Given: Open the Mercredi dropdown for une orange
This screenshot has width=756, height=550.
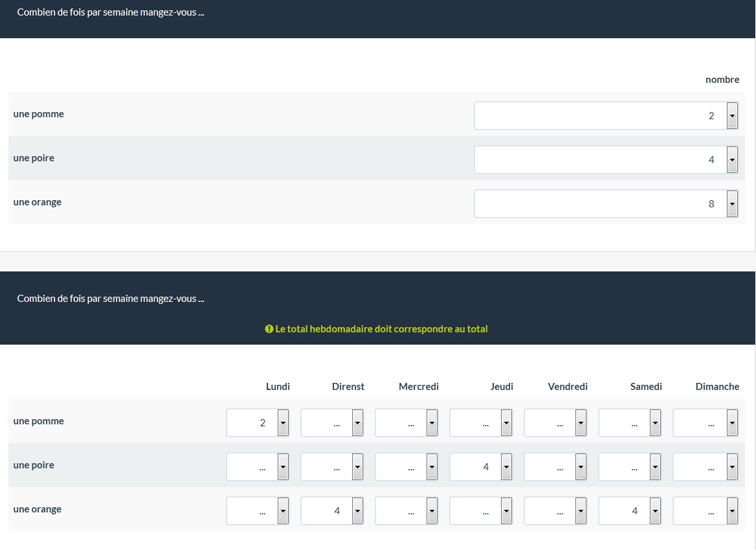Looking at the screenshot, I should 406,511.
